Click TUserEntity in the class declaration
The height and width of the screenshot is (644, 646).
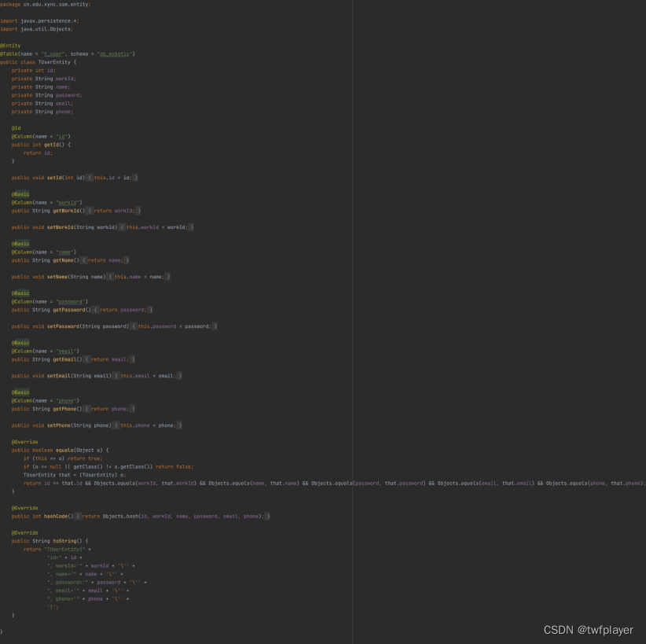tap(54, 62)
